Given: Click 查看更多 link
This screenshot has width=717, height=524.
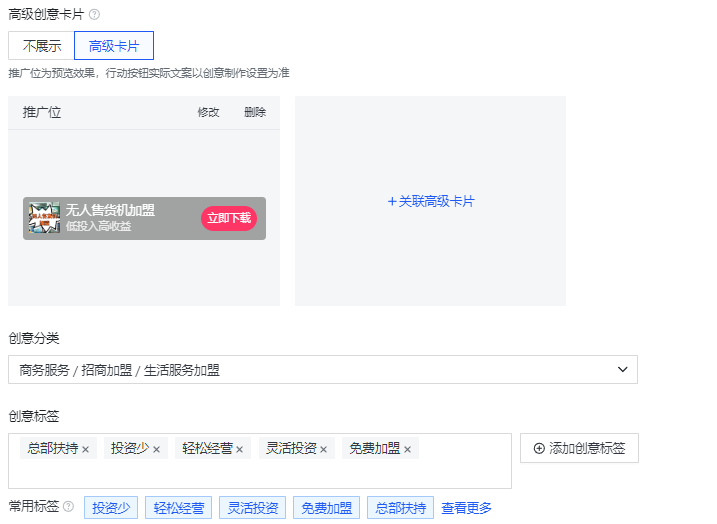Looking at the screenshot, I should coord(466,508).
